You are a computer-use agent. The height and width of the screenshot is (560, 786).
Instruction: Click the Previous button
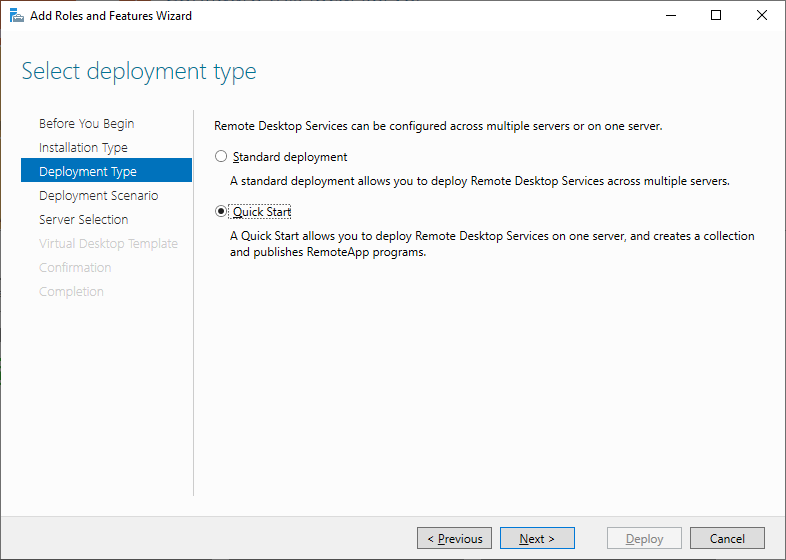tap(454, 539)
